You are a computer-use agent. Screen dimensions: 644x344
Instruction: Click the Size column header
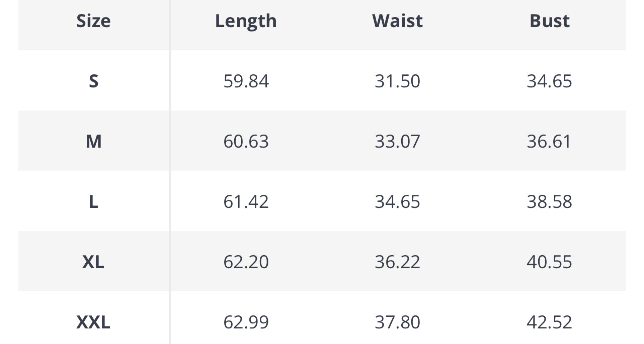[93, 21]
